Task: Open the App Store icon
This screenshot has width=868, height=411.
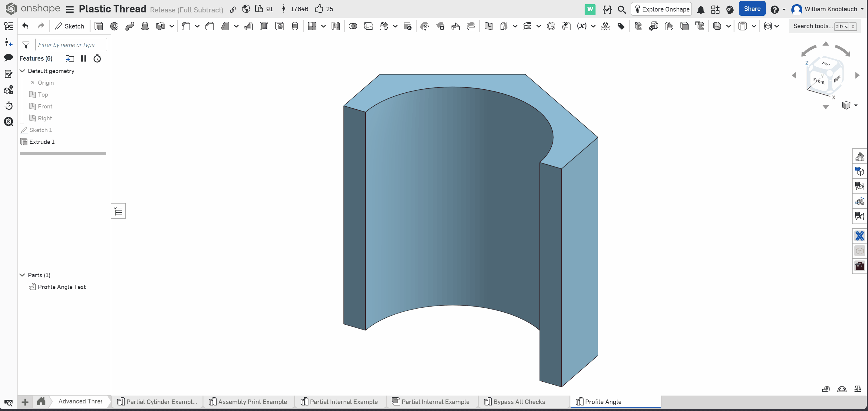Action: (715, 9)
